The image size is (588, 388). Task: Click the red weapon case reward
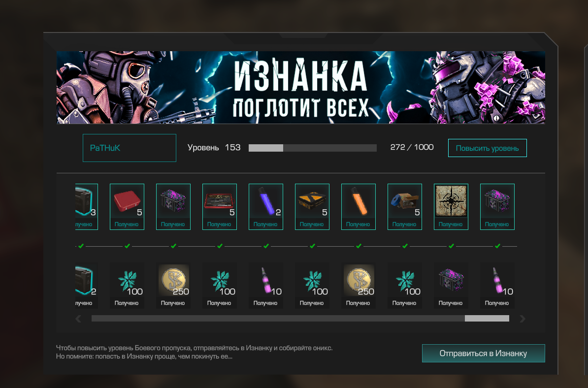point(219,207)
